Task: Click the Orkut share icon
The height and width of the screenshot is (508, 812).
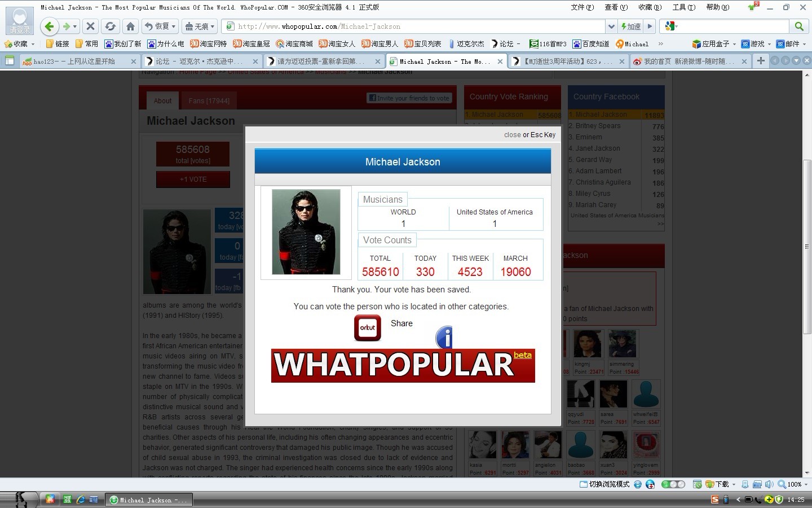Action: coord(367,328)
